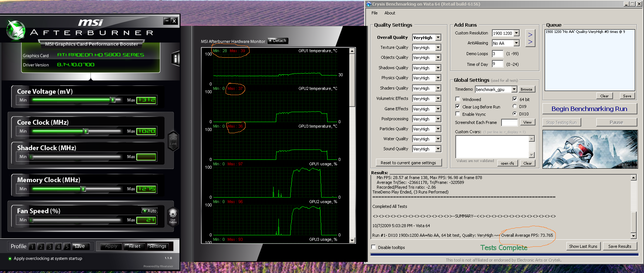Add run with lower arrow button
Viewport: 644px width, 273px height.
[x=530, y=42]
